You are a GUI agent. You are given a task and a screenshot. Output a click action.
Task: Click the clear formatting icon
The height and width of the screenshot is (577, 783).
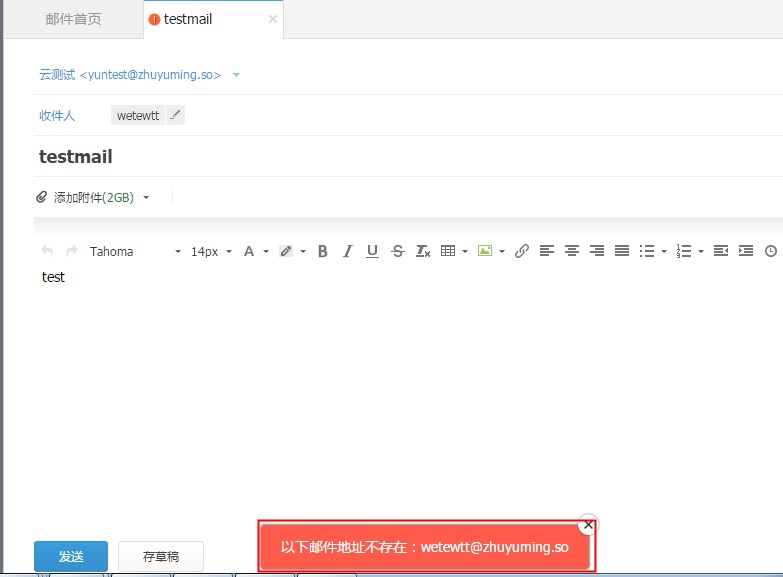coord(423,251)
